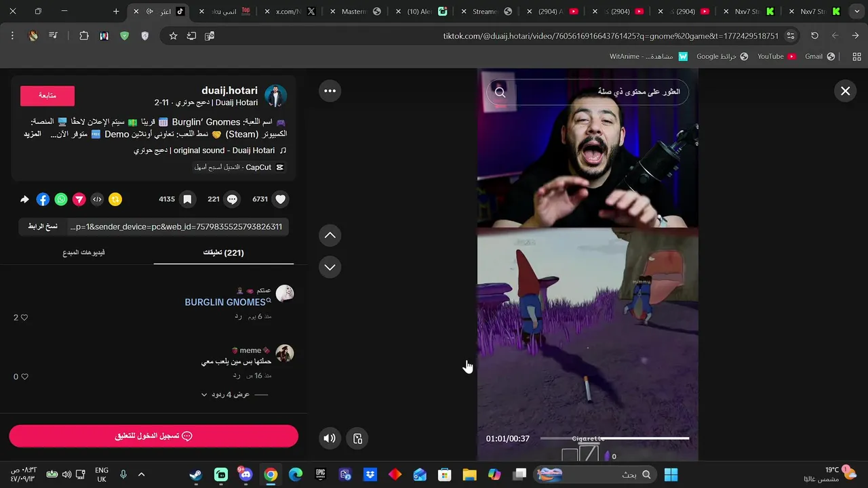Repost the video with yellow icon

pos(116,199)
